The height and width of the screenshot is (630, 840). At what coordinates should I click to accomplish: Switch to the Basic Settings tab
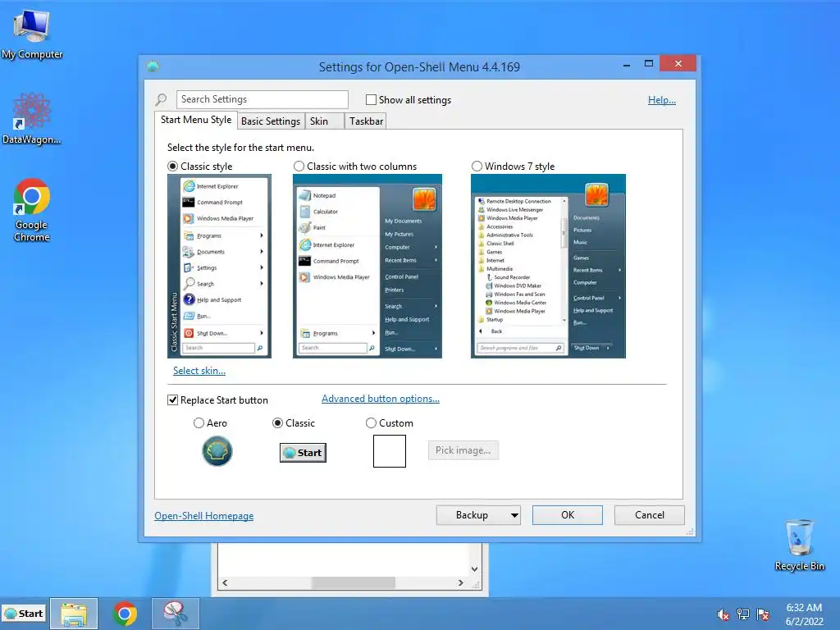pyautogui.click(x=271, y=121)
